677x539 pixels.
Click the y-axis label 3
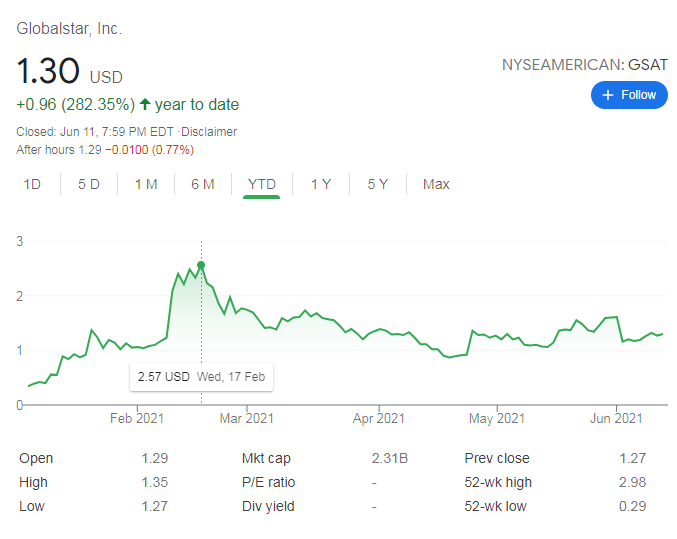pos(19,241)
